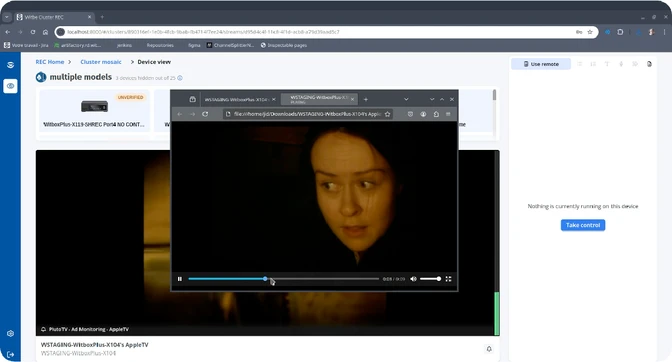
Task: Reload the Chrome page
Action: click(33, 32)
